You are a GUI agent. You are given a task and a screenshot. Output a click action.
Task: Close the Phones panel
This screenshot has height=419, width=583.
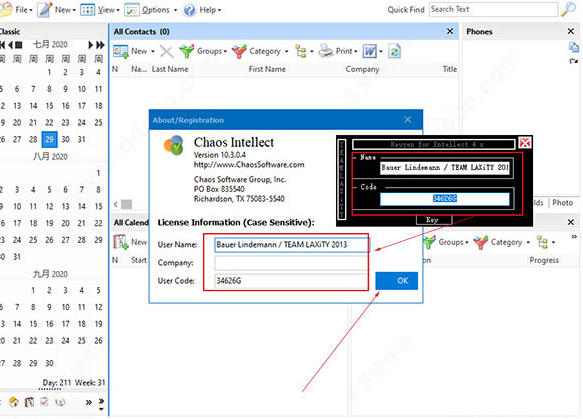(571, 32)
